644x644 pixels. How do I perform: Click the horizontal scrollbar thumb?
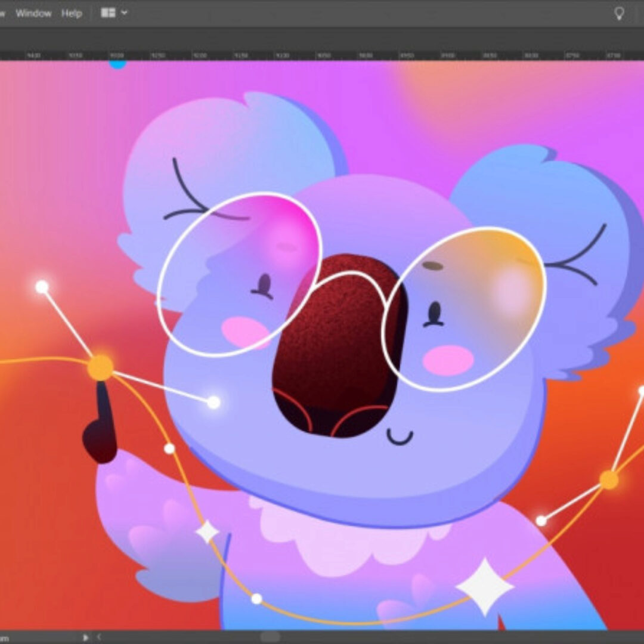pyautogui.click(x=270, y=637)
